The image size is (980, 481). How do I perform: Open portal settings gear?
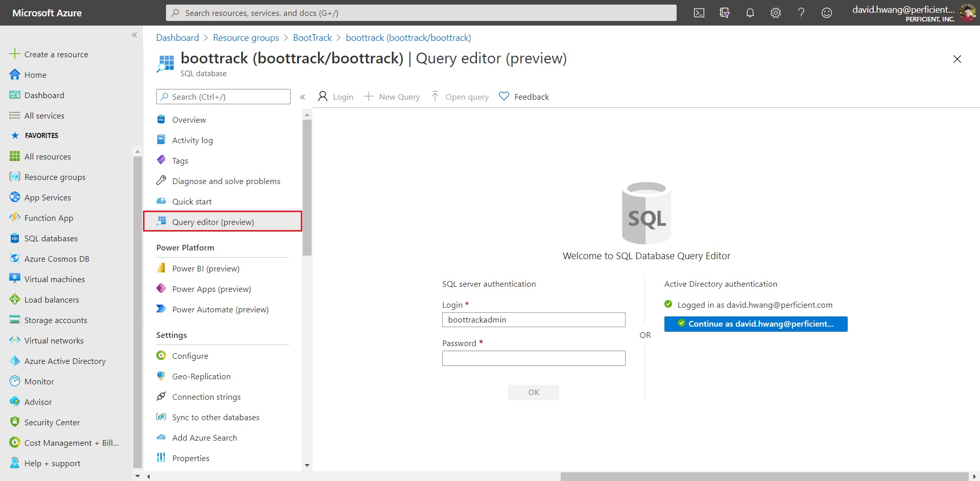click(776, 13)
